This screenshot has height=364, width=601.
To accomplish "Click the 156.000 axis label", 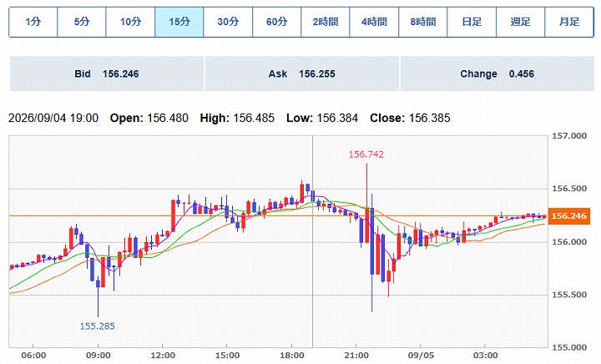I will (569, 242).
